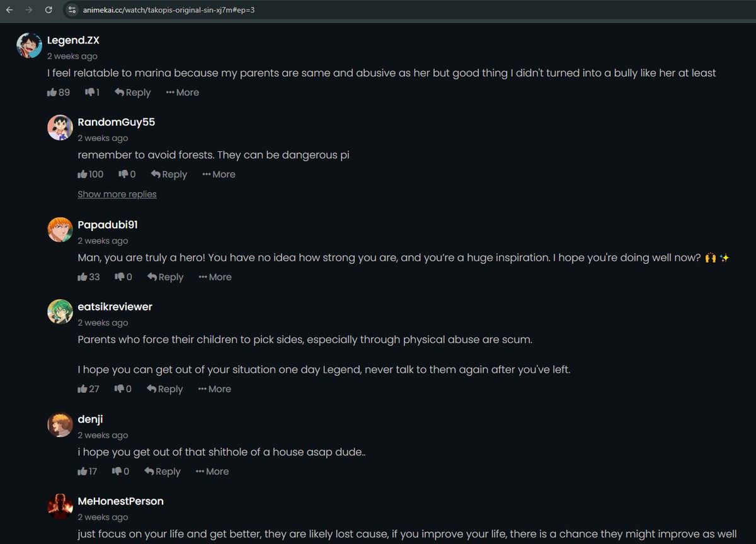Like denji's comment
Image resolution: width=756 pixels, height=544 pixels.
[x=83, y=472]
